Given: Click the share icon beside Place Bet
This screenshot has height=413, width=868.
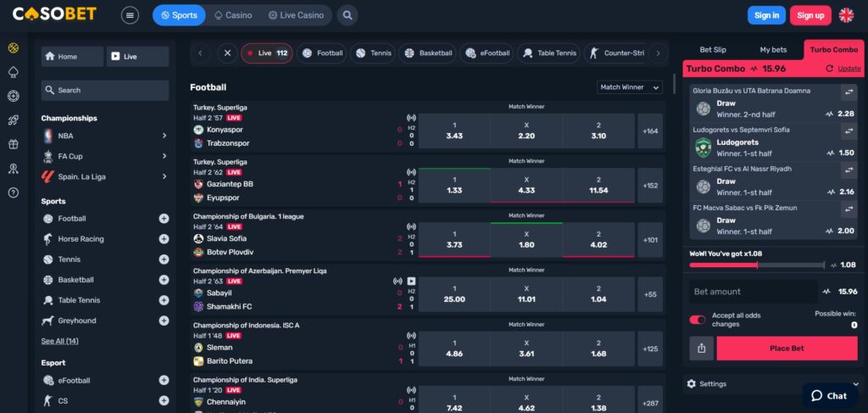Looking at the screenshot, I should tap(701, 349).
